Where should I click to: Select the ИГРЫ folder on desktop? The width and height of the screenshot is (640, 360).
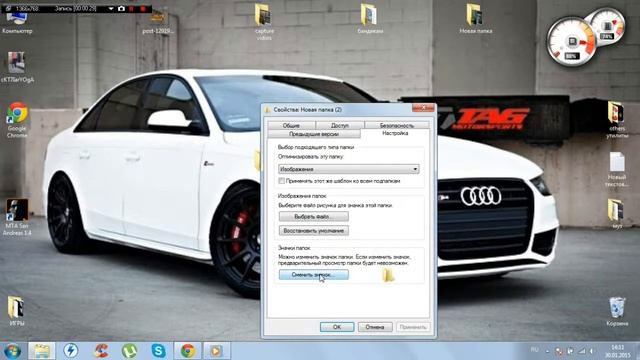click(x=16, y=311)
